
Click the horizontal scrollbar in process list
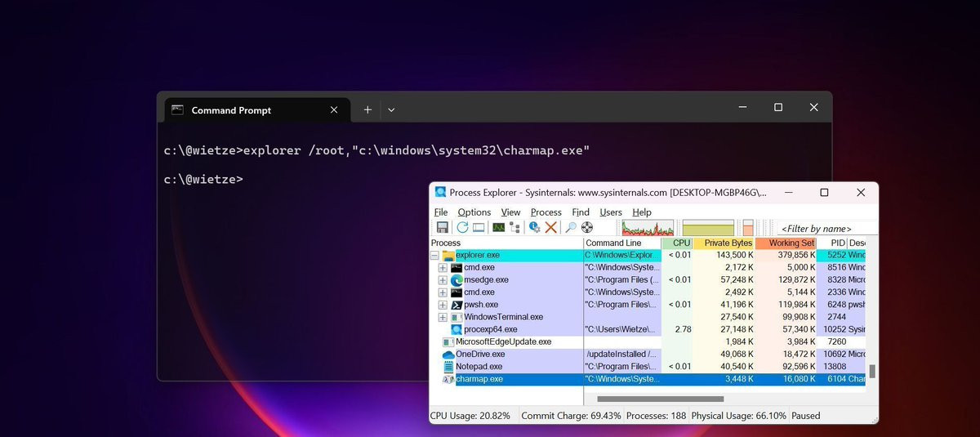click(660, 399)
